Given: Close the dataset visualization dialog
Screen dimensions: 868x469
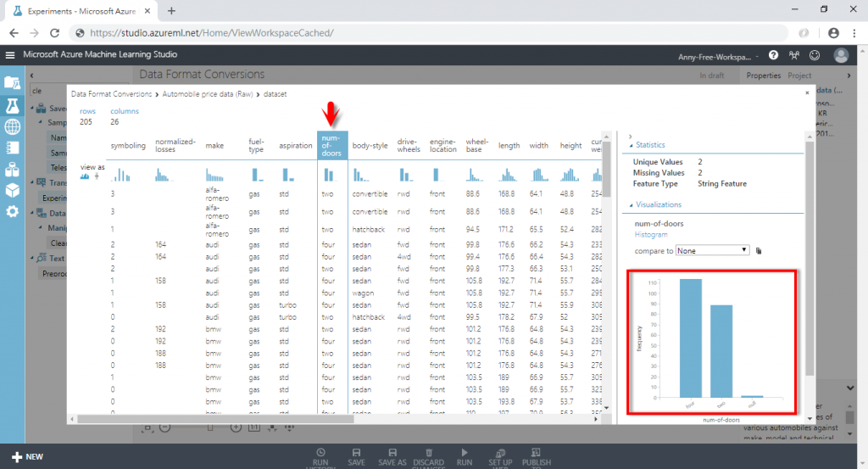Looking at the screenshot, I should (807, 92).
